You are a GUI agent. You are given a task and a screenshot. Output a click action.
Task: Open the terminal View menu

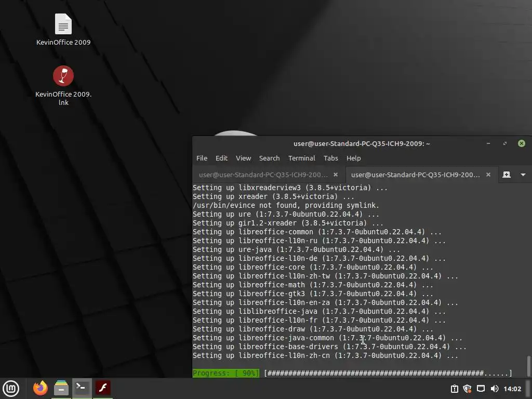pos(243,158)
